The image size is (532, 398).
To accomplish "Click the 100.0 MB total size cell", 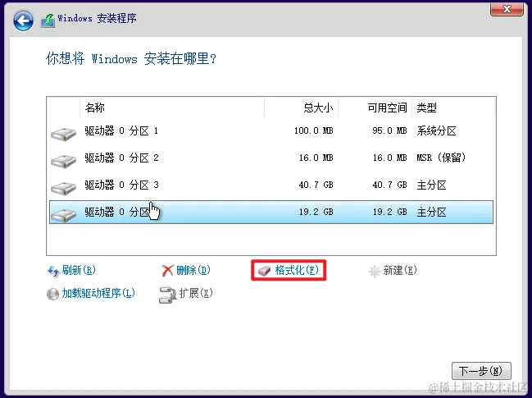I will 313,130.
